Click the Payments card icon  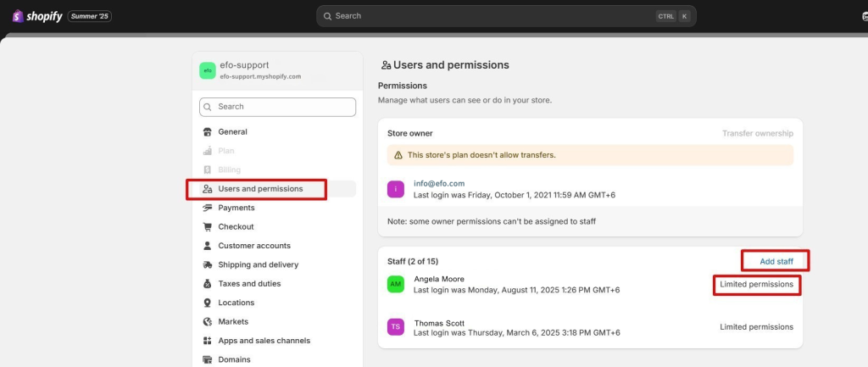[x=208, y=208]
